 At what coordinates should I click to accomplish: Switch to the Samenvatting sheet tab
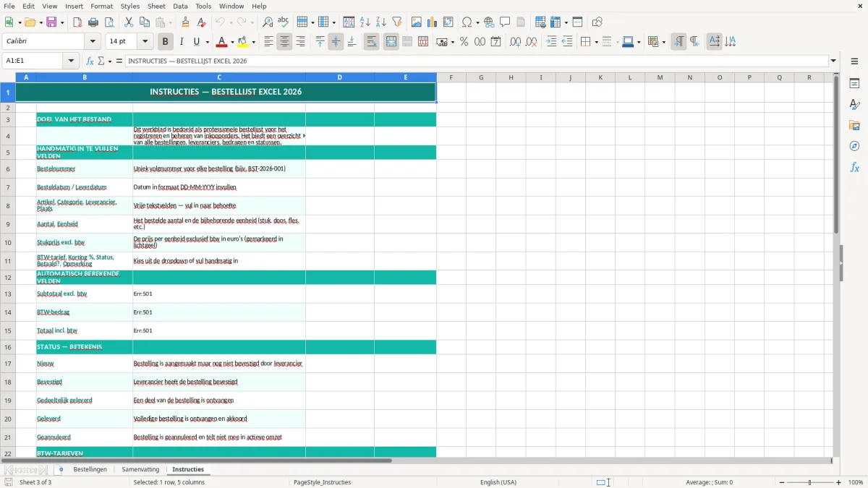point(140,469)
